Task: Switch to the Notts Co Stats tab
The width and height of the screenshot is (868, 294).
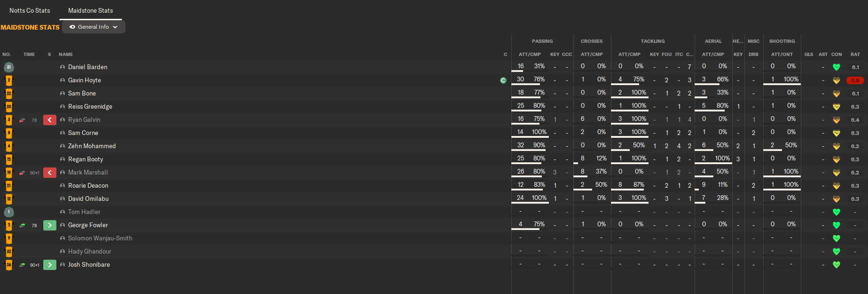Action: pos(30,10)
